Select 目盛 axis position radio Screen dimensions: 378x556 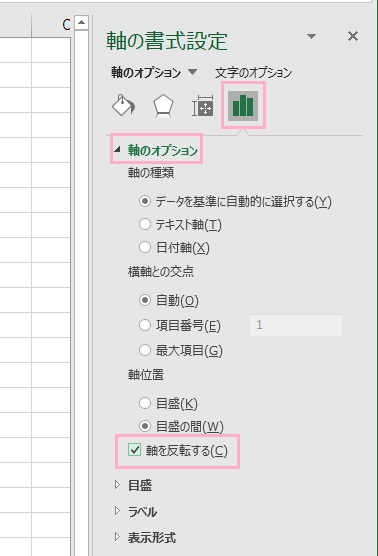(145, 403)
